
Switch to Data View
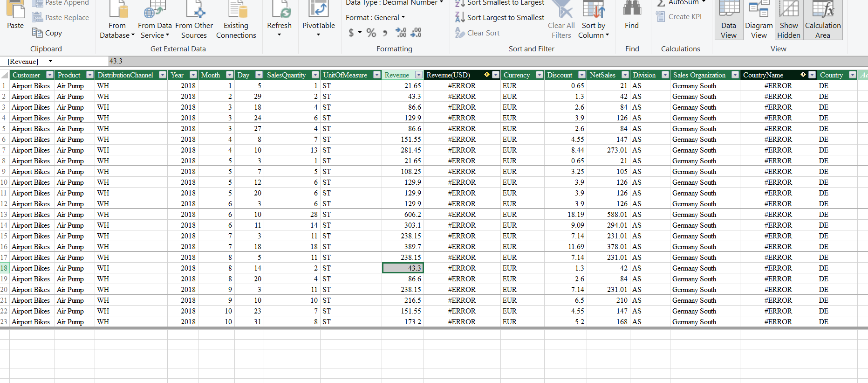click(729, 20)
